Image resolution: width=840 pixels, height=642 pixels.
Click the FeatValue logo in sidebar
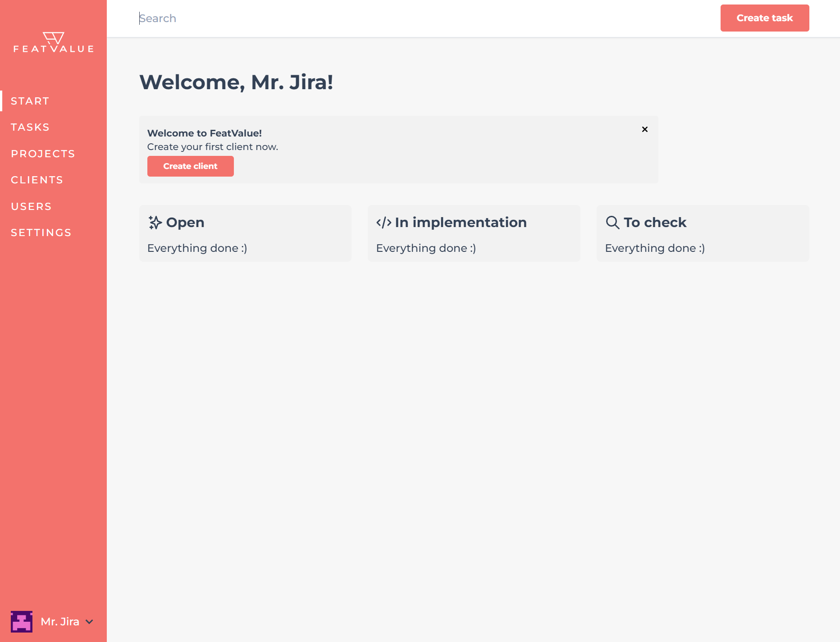point(53,43)
